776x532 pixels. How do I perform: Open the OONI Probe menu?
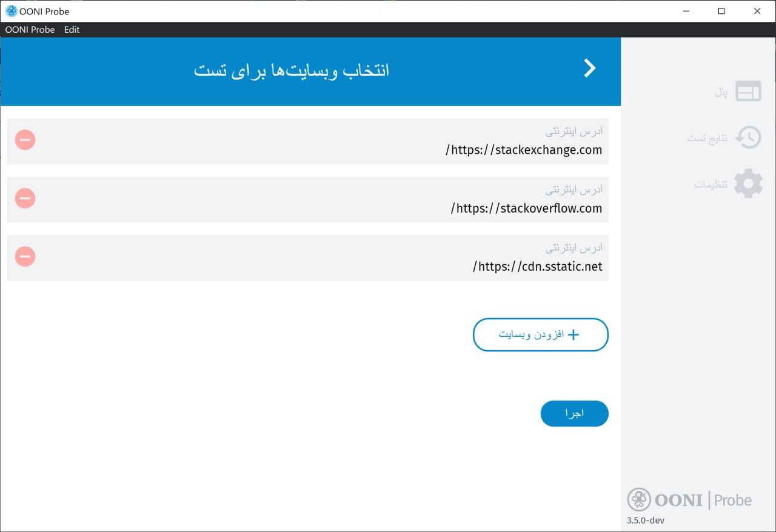[30, 29]
